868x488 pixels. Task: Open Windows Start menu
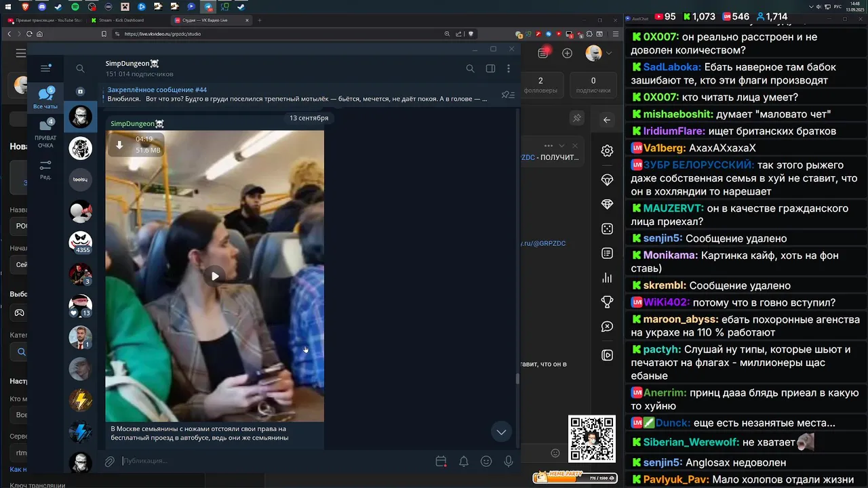(9, 6)
